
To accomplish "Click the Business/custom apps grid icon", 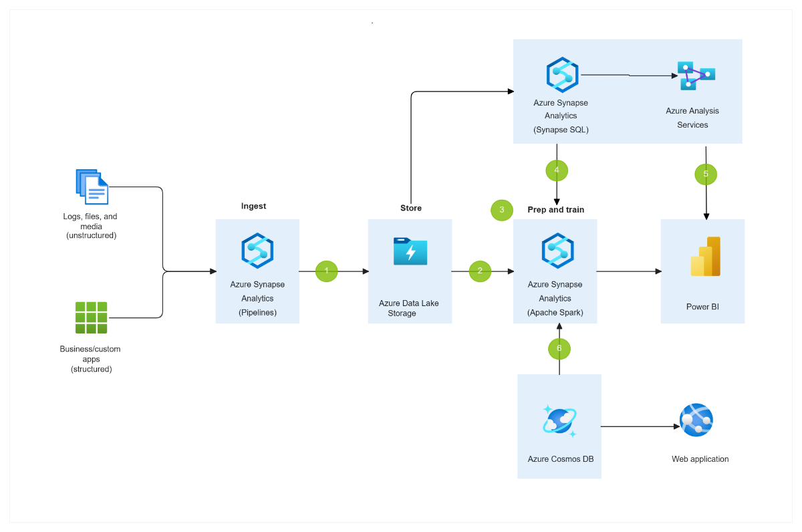I will [92, 317].
